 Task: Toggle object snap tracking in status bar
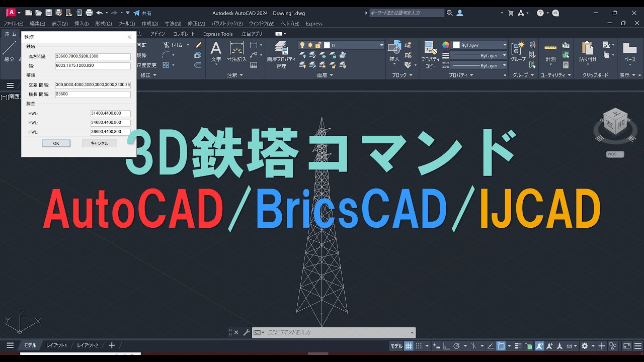[x=490, y=346]
